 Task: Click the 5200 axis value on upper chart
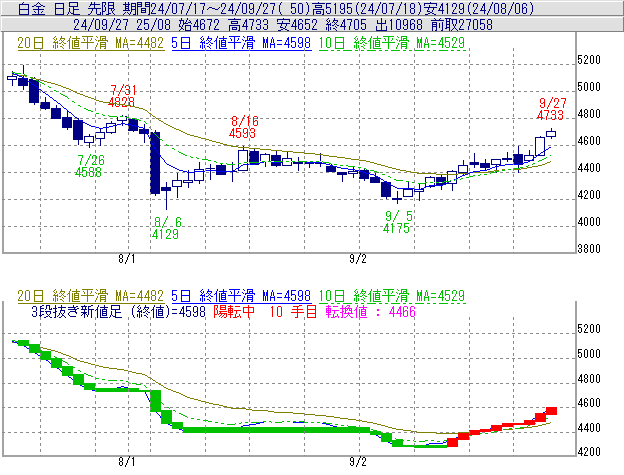(589, 60)
